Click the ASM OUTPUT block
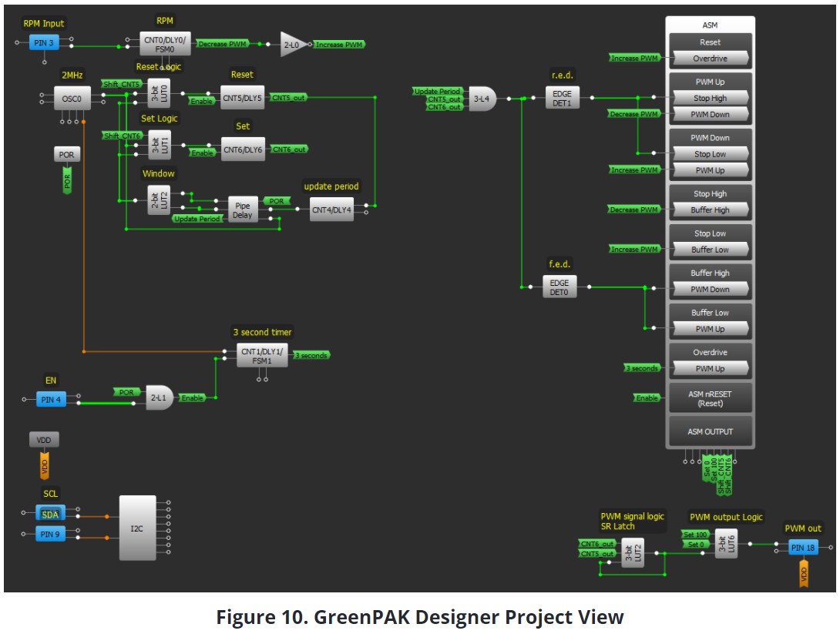Viewport: 840px width, 644px height. [711, 431]
